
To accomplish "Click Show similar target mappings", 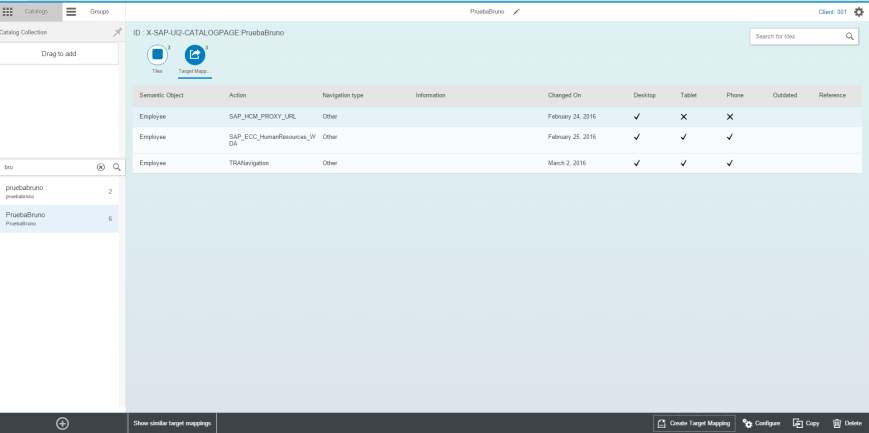I will 172,423.
